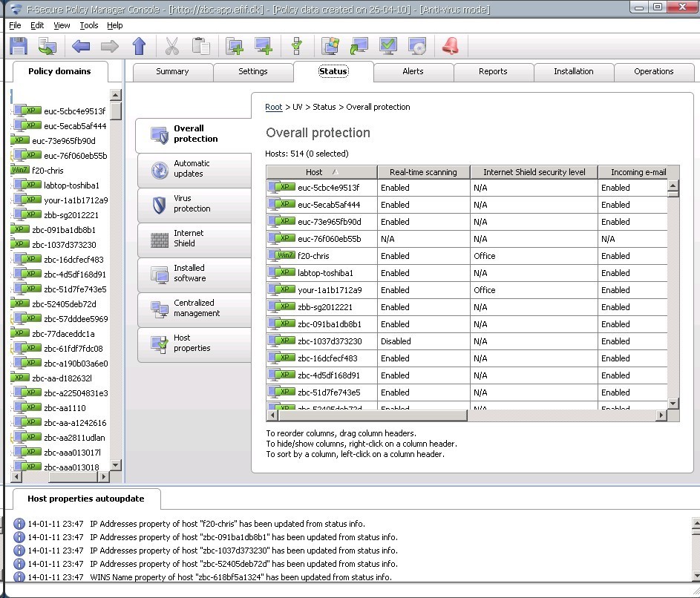Image resolution: width=700 pixels, height=598 pixels.
Task: Go back with the blue left arrow
Action: pyautogui.click(x=81, y=47)
